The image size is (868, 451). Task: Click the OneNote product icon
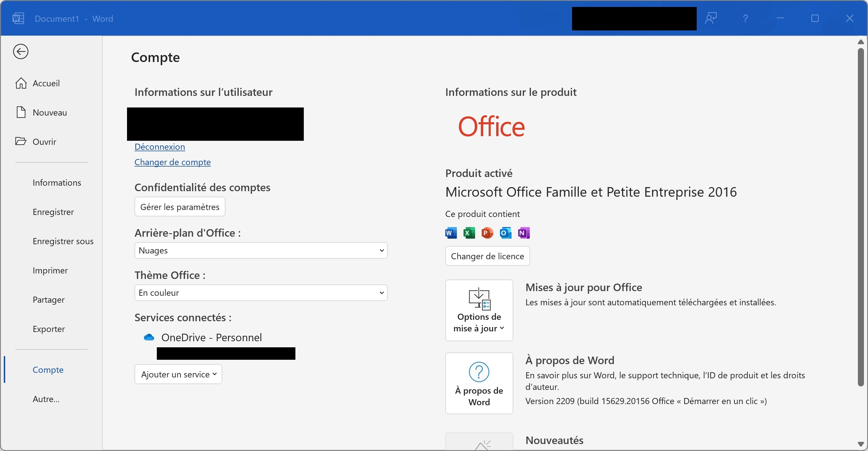tap(524, 233)
